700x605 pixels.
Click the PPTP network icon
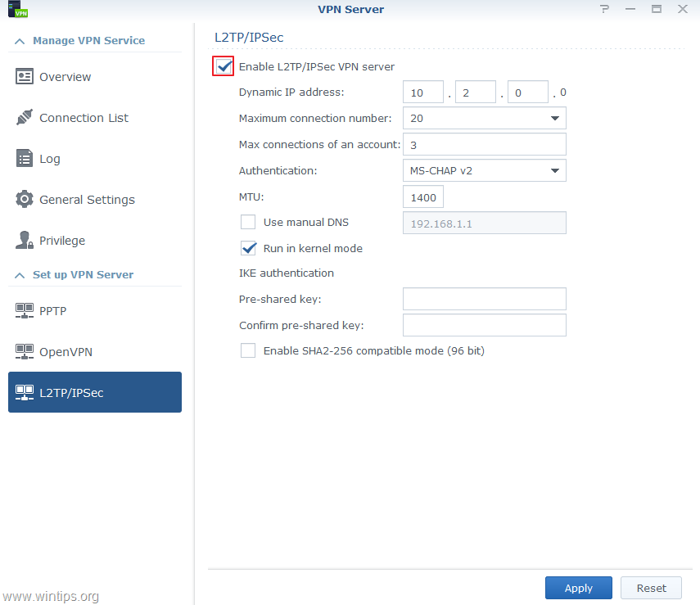pos(24,311)
